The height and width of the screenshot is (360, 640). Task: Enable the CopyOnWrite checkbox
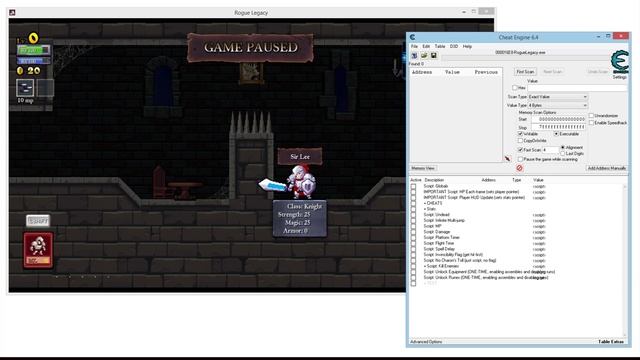coord(520,141)
